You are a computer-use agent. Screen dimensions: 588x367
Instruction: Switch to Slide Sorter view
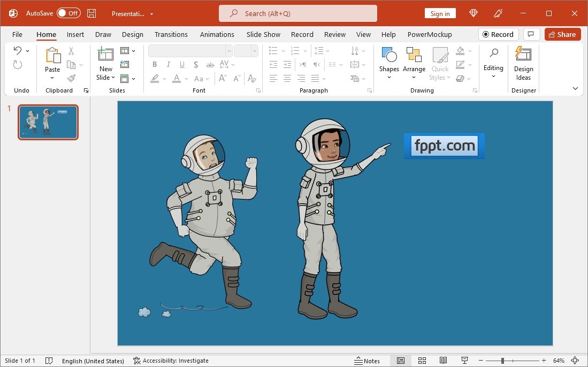422,361
